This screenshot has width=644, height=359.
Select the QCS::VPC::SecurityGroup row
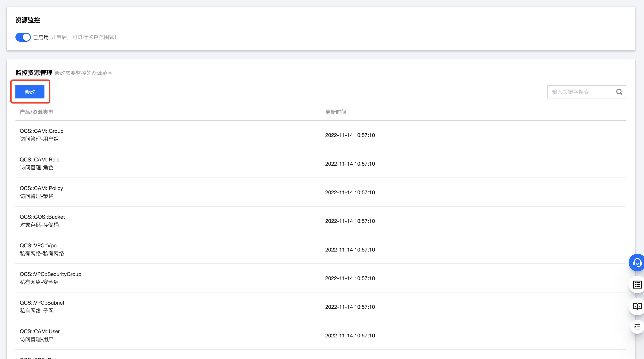(50, 274)
